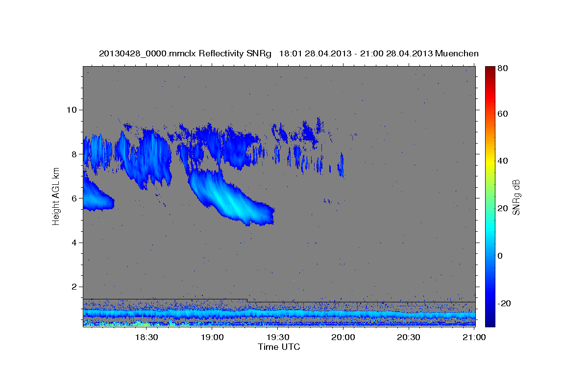Click the 20:30 time tick label
The width and height of the screenshot is (588, 392).
409,337
